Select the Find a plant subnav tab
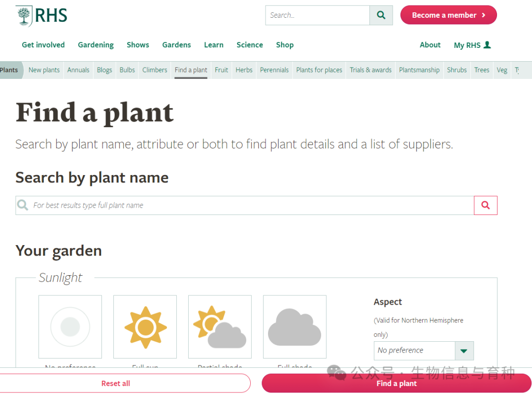The width and height of the screenshot is (532, 394). (x=191, y=70)
